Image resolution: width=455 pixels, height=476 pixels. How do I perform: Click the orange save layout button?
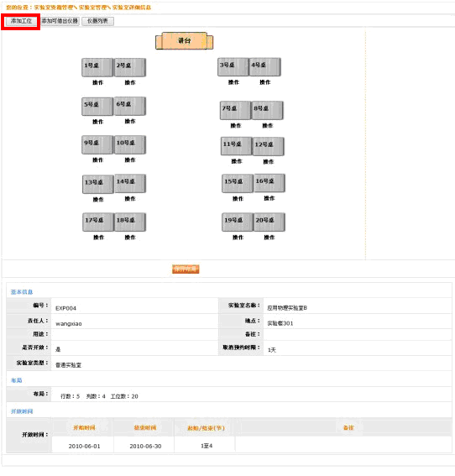tap(186, 269)
